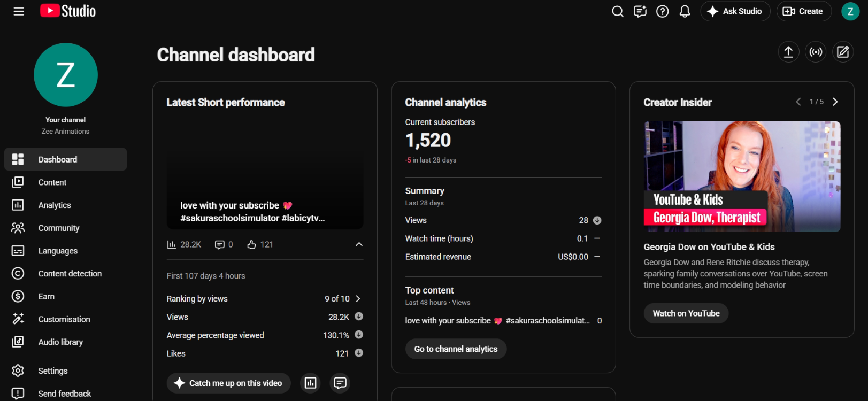The height and width of the screenshot is (401, 868).
Task: Select Dashboard in the sidebar
Action: point(66,159)
